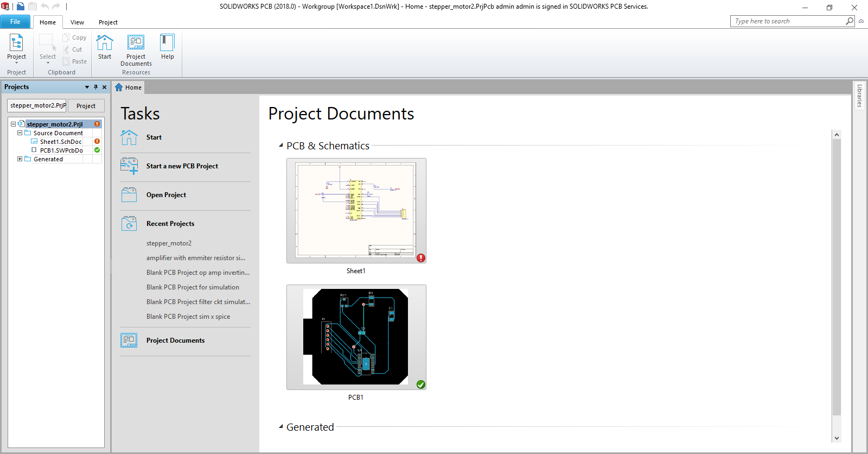This screenshot has height=454, width=868.
Task: Pin the Projects panel
Action: coord(95,87)
